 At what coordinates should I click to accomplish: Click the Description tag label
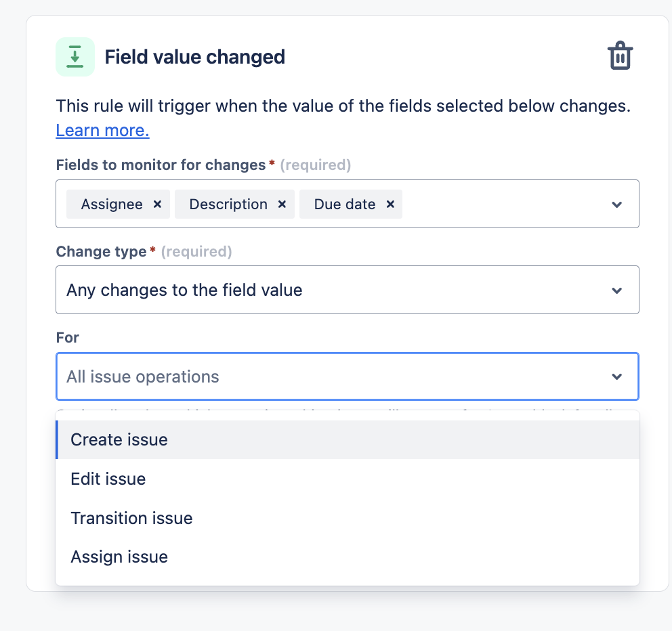pos(228,204)
